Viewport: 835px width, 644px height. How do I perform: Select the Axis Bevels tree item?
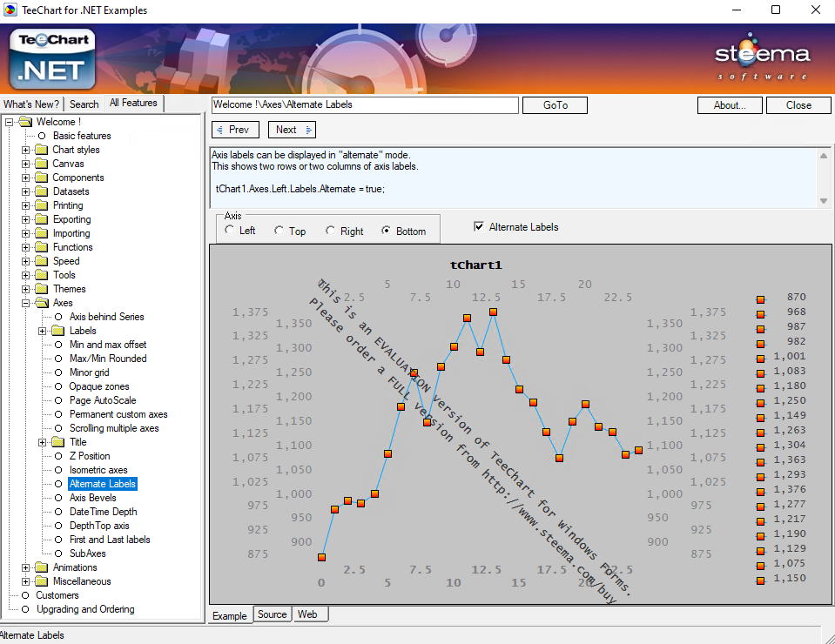coord(92,498)
